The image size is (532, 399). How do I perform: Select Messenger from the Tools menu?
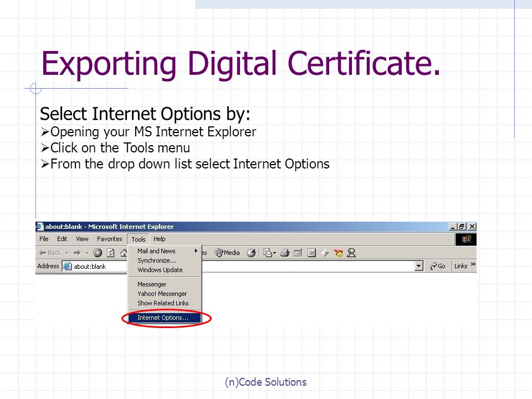click(165, 284)
